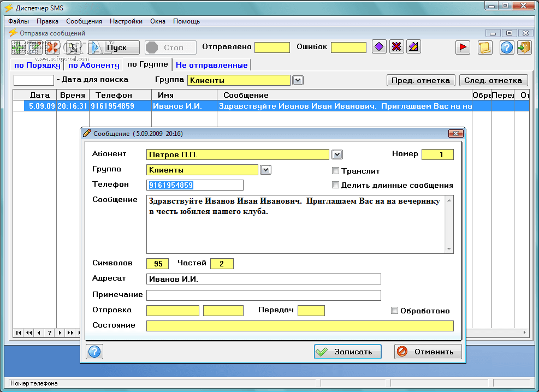Click the red flag toolbar icon
539x392 pixels.
point(463,47)
